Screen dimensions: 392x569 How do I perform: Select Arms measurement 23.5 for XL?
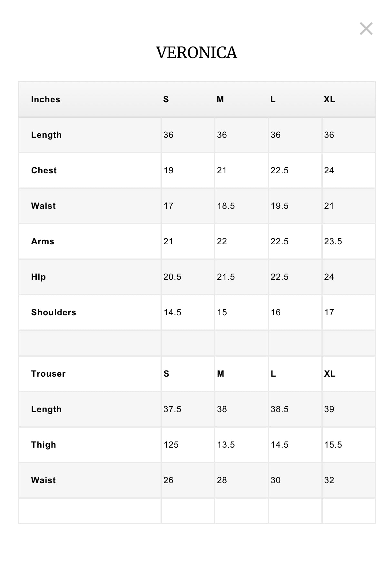coord(333,241)
